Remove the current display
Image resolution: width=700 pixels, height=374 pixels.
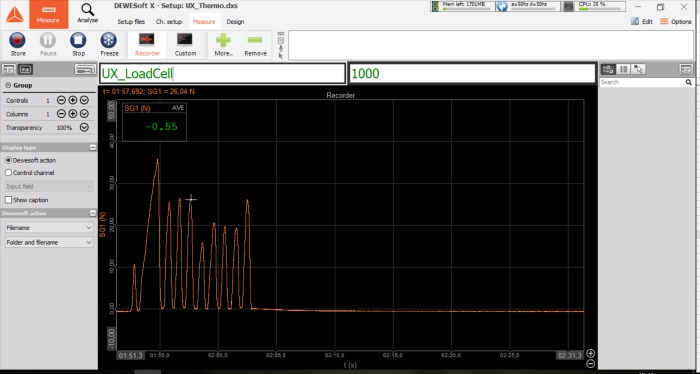(255, 44)
